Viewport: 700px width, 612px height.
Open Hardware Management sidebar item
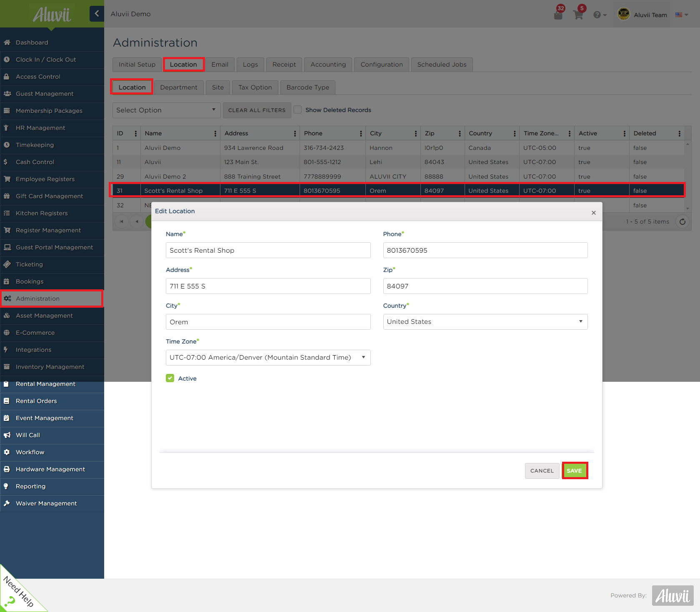[x=52, y=469]
